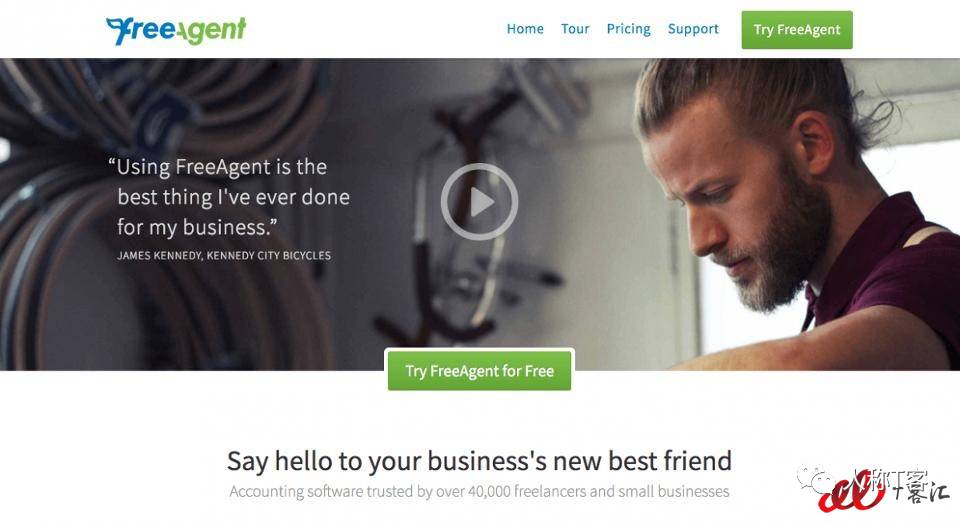Viewport: 960px width, 523px height.
Task: Open the Home navigation link
Action: [525, 29]
